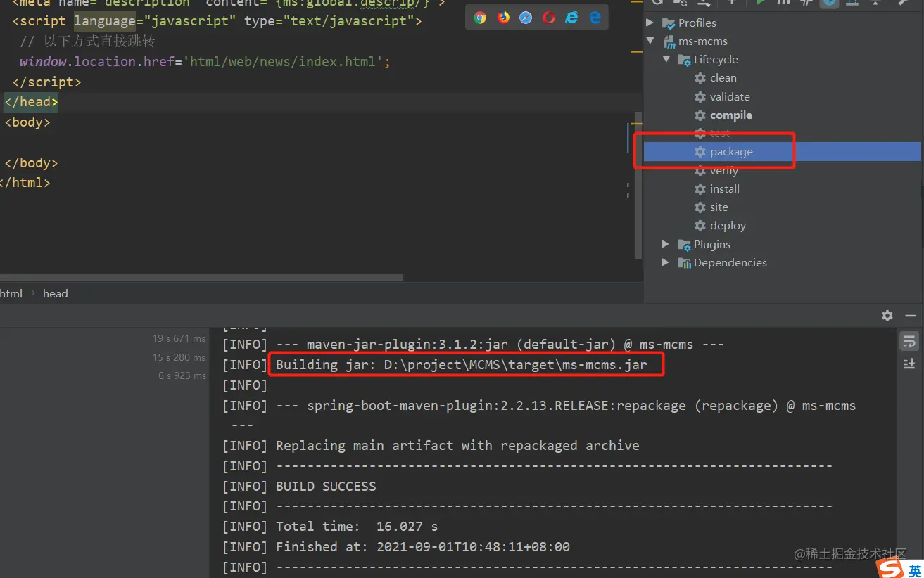Click the 以下方式直接跳转 comment line

(x=87, y=41)
